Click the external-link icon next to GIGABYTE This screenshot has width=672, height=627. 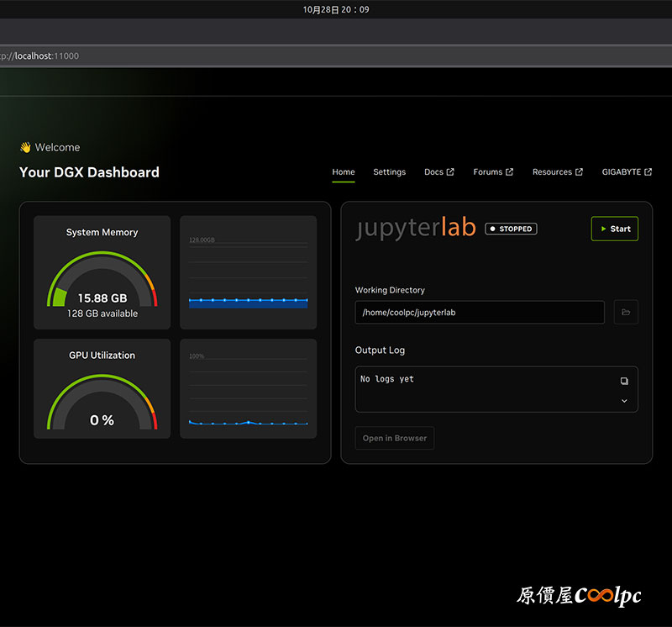(648, 172)
